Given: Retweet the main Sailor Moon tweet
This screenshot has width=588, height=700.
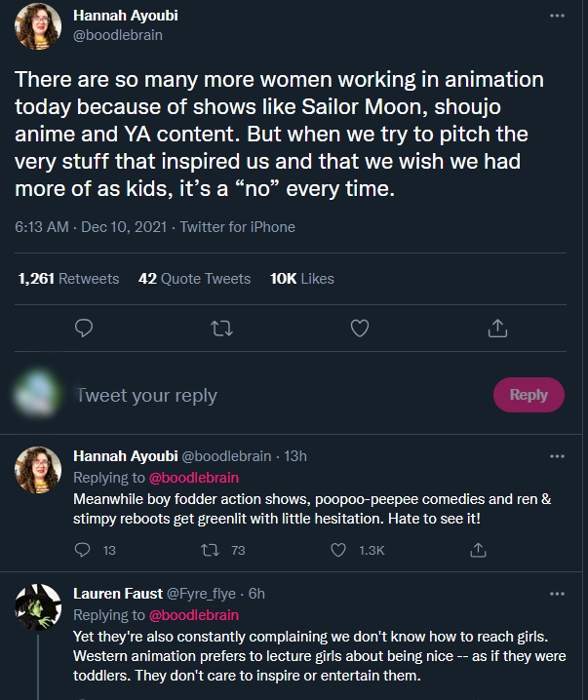Looking at the screenshot, I should pyautogui.click(x=221, y=329).
